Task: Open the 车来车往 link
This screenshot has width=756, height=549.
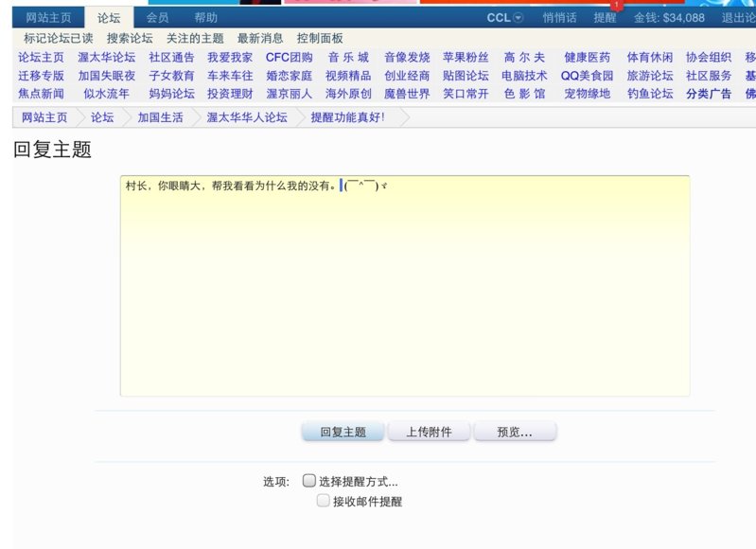Action: (230, 76)
